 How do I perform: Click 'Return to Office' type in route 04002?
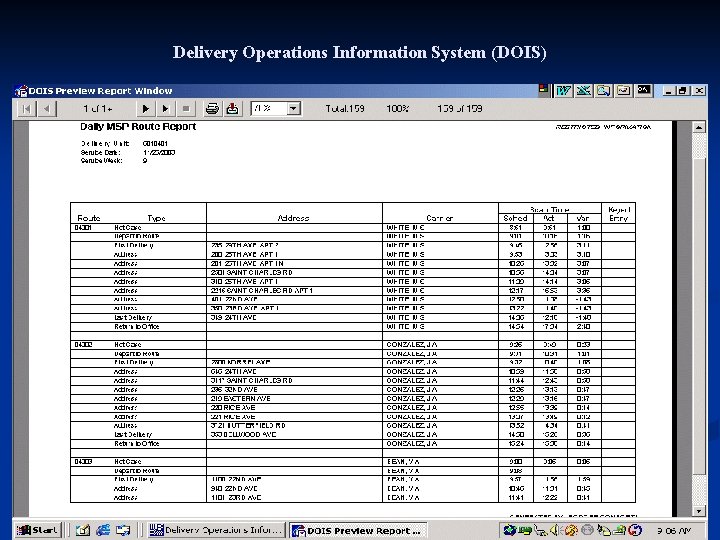136,444
